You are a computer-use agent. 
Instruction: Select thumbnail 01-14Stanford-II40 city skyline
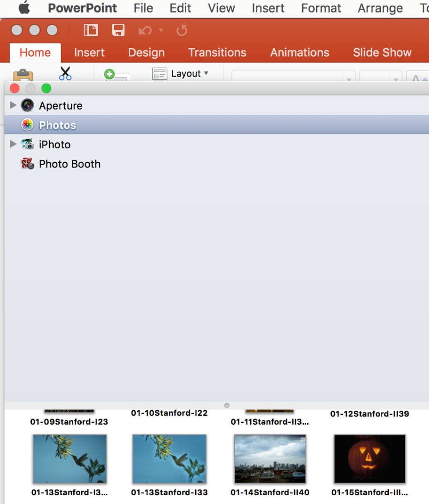click(270, 459)
